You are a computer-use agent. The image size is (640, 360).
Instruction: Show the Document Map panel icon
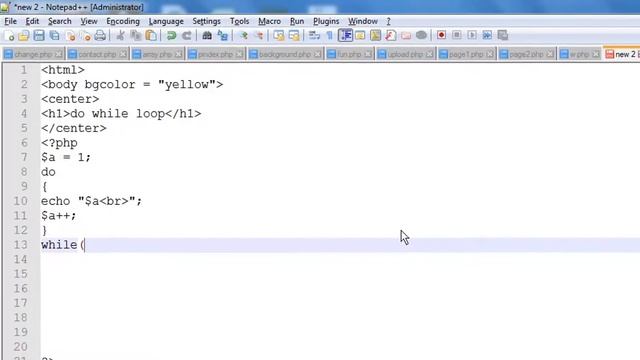(375, 36)
